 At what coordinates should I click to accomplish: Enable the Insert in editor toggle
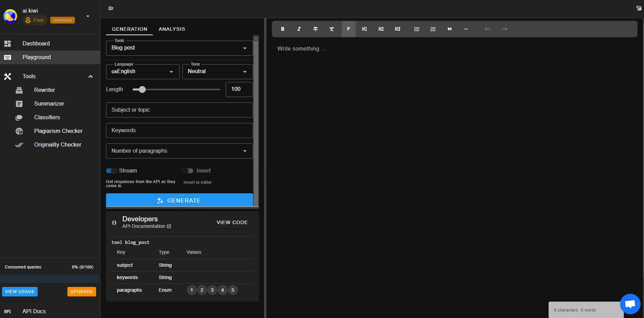click(x=187, y=171)
